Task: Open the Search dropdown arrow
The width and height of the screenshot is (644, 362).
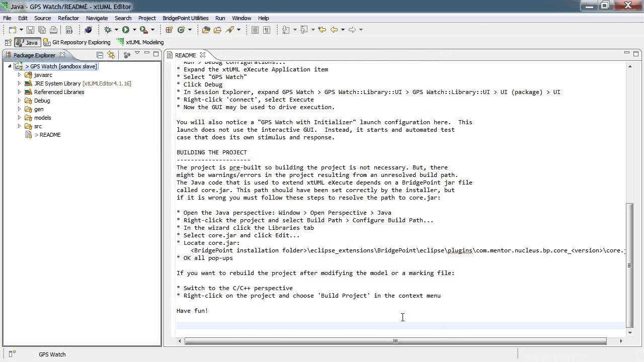Action: pos(238,30)
